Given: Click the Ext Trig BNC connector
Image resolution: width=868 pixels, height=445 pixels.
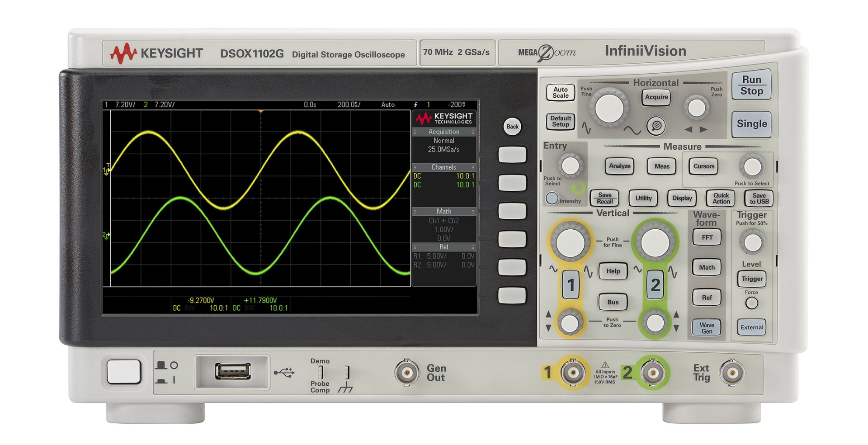Looking at the screenshot, I should (x=731, y=374).
